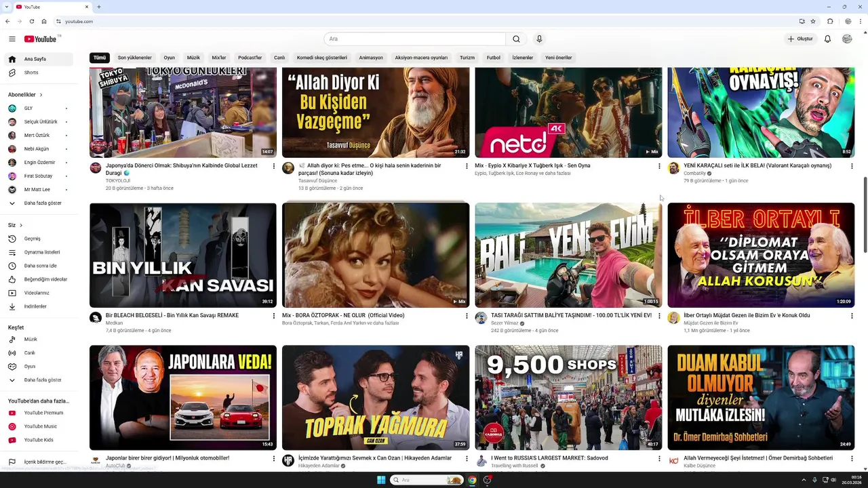Go to Ana Sayfa in sidebar
This screenshot has width=868, height=488.
[39, 59]
